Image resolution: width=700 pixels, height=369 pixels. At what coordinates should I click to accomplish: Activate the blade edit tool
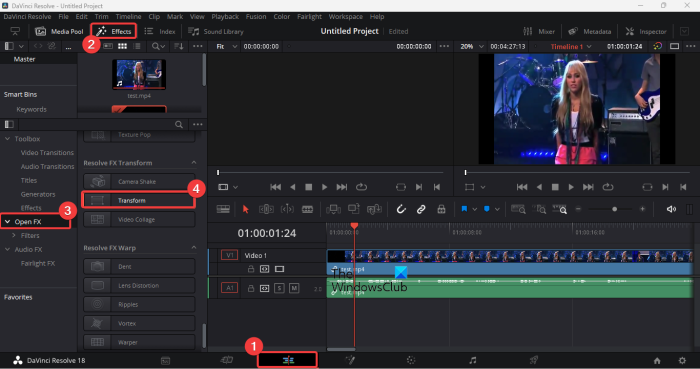[307, 209]
